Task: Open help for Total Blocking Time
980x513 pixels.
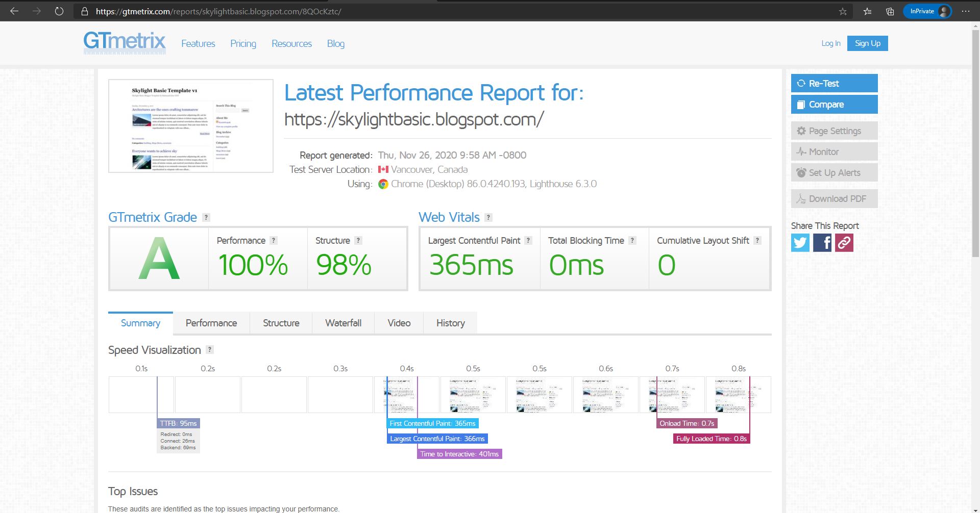Action: (632, 240)
